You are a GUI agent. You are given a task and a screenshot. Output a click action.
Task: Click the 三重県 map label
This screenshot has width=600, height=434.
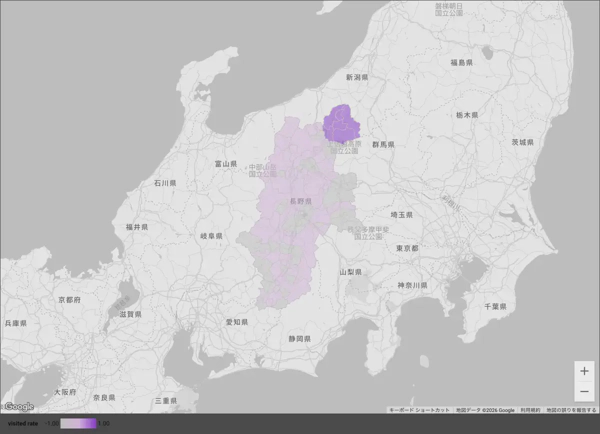coord(166,401)
